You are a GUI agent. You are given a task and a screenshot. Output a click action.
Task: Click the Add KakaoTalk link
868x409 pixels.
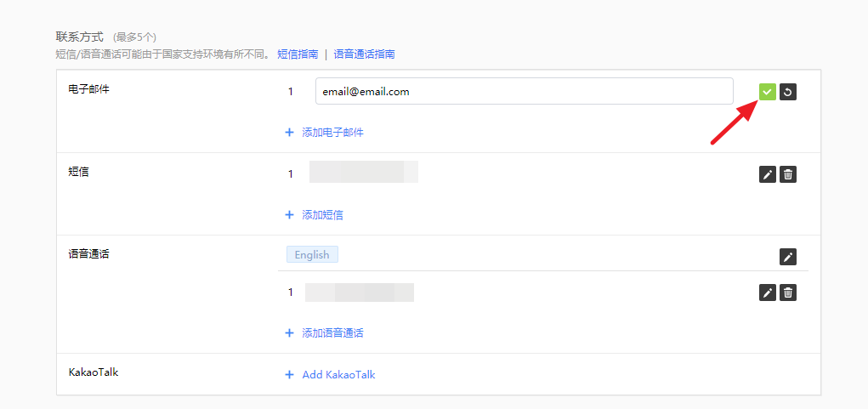[338, 375]
